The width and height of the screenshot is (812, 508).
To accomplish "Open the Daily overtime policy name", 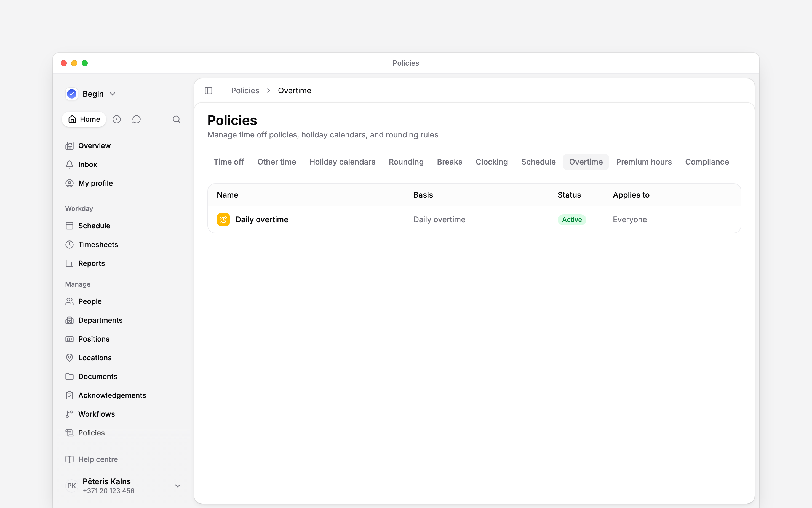I will click(262, 219).
